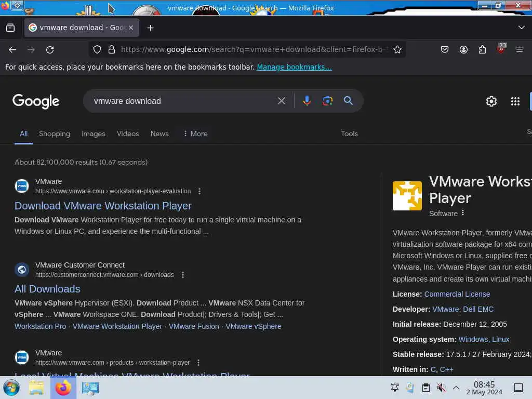Close the vmware download tab
Screen dimensions: 532x399
(x=131, y=28)
